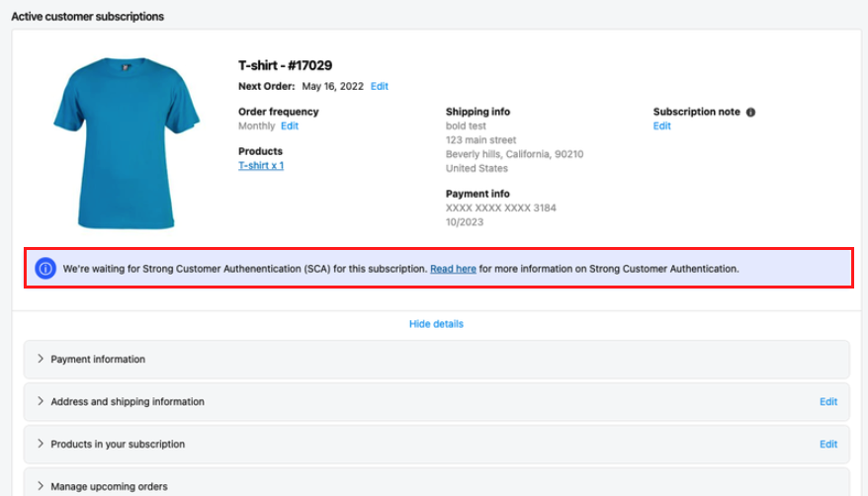Click the bold test shipping name
868x496 pixels.
[x=466, y=126]
